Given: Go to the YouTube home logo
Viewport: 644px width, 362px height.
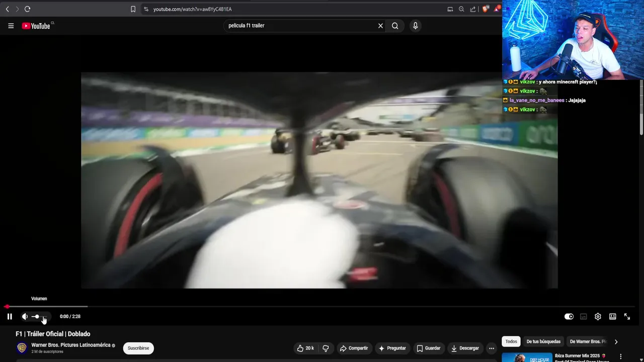Looking at the screenshot, I should tap(36, 26).
